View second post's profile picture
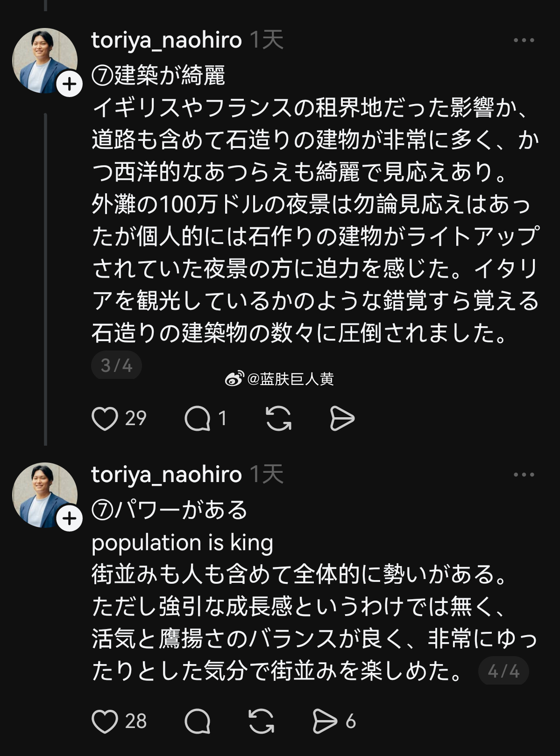560x756 pixels. tap(41, 492)
